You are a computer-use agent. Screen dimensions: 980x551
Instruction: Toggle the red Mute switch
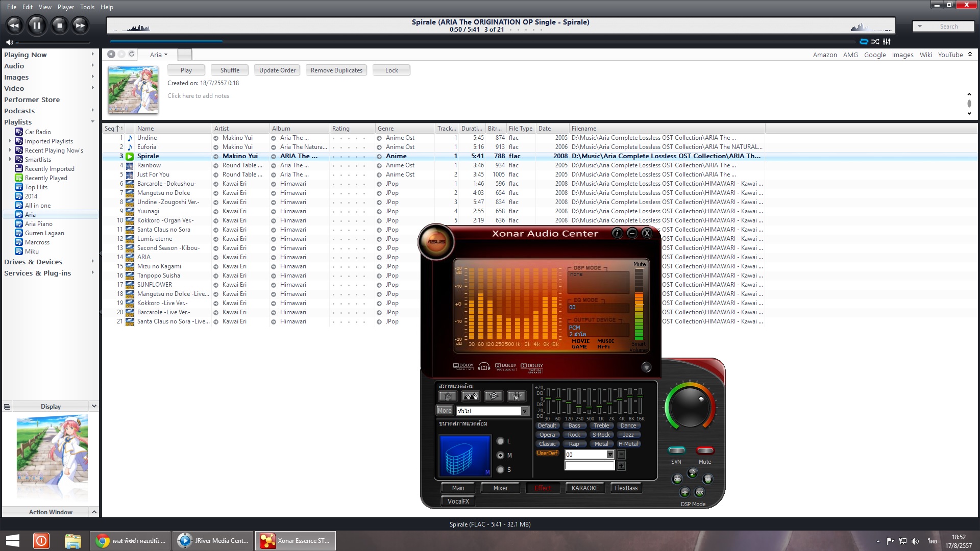point(705,450)
